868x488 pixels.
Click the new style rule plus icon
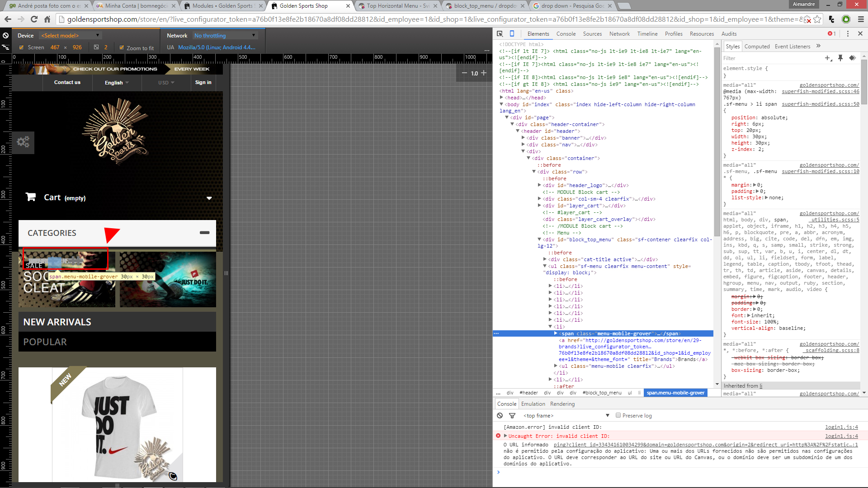827,58
